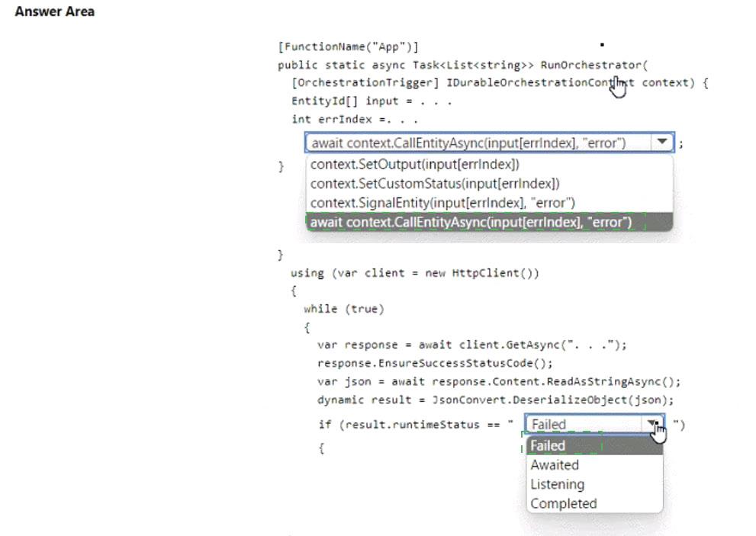Click the Answer Area heading
This screenshot has height=536, width=756.
55,11
